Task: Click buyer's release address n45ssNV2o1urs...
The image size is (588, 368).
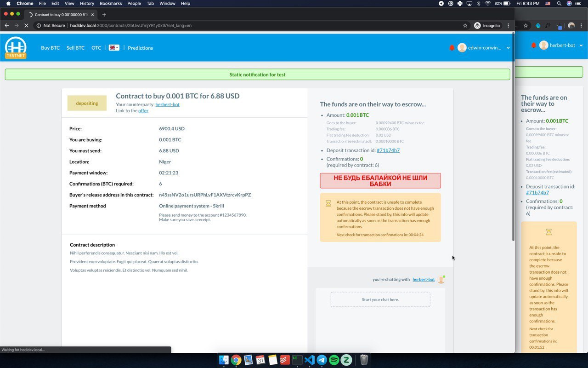Action: coord(205,195)
